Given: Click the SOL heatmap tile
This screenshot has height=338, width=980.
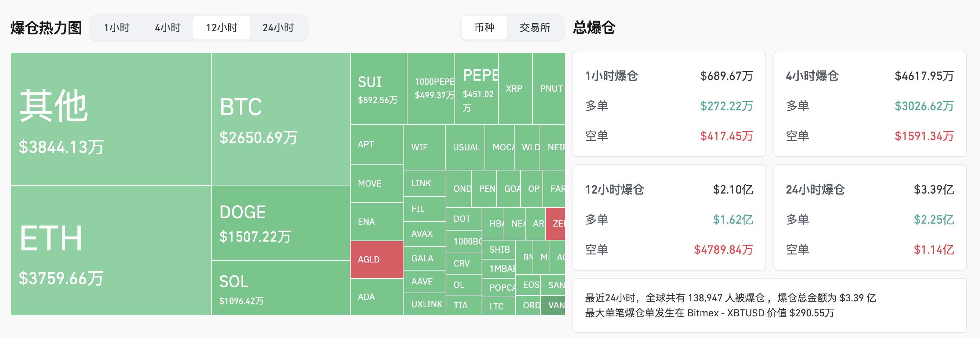Looking at the screenshot, I should coord(280,288).
